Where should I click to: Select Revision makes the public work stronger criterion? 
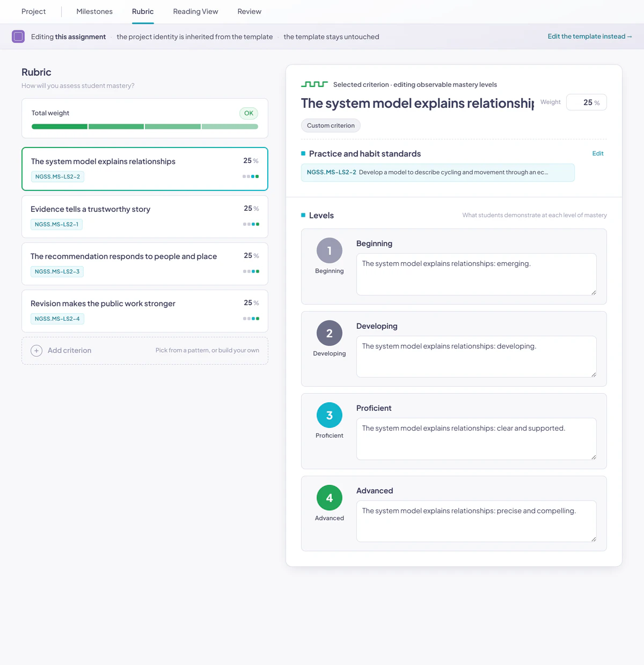coord(145,311)
